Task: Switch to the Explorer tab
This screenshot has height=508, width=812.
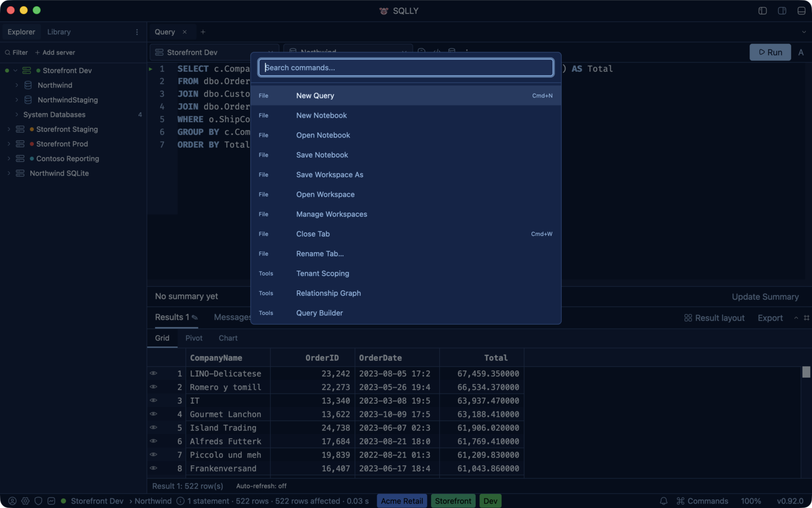Action: click(x=21, y=32)
